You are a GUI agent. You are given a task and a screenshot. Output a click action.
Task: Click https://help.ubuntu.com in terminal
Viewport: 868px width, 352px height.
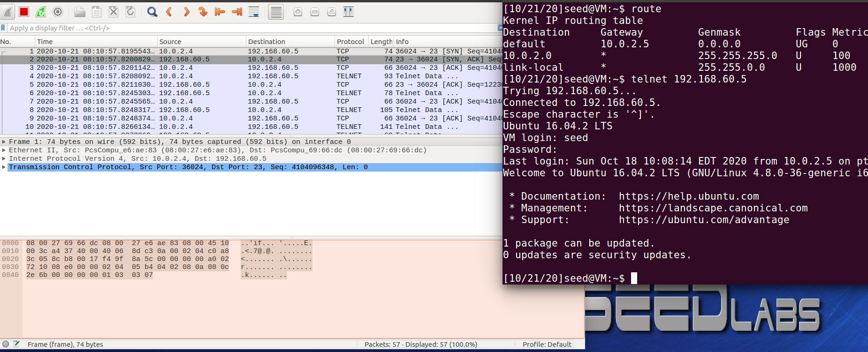coord(689,196)
